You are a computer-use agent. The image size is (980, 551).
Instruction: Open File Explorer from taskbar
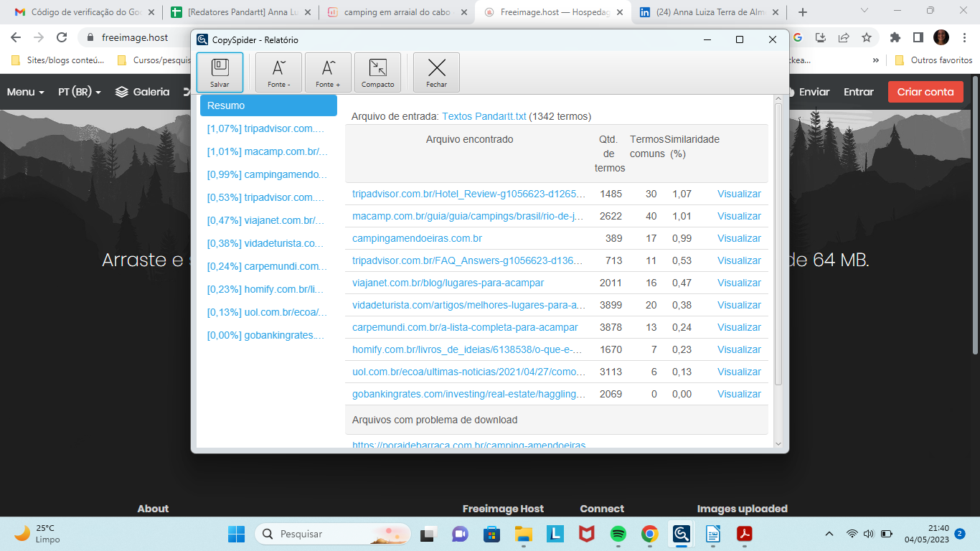coord(523,534)
